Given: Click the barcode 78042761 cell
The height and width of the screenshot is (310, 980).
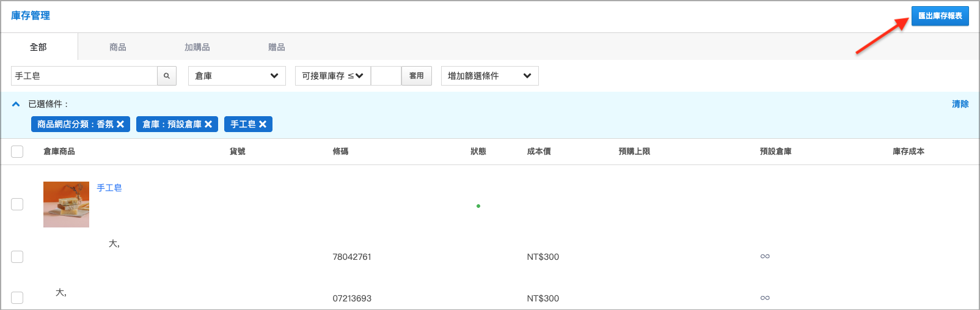Looking at the screenshot, I should pyautogui.click(x=352, y=257).
